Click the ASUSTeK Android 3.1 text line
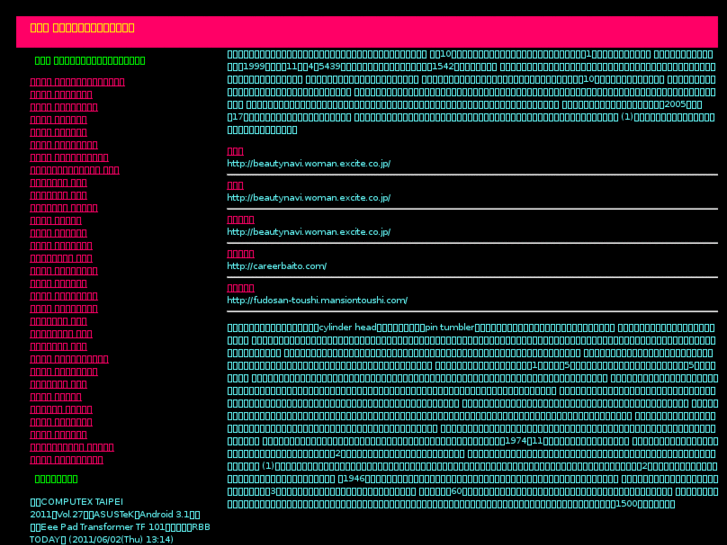This screenshot has width=727, height=545. point(115,514)
